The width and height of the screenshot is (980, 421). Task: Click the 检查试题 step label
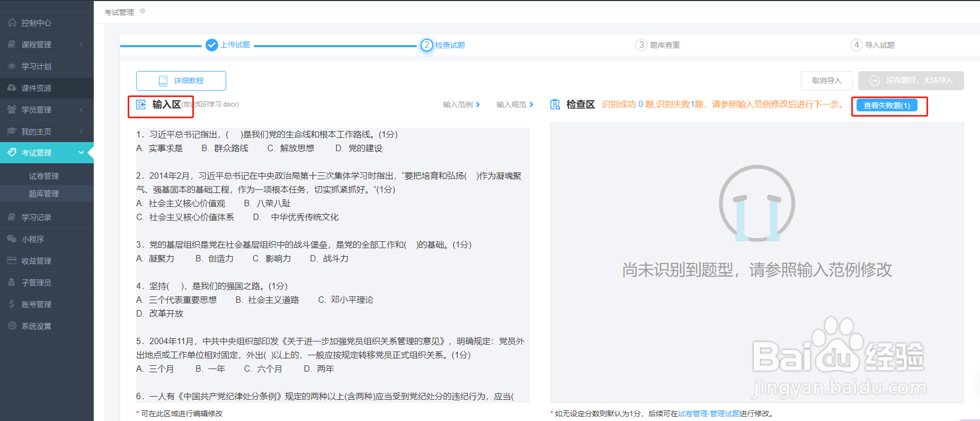tap(450, 45)
